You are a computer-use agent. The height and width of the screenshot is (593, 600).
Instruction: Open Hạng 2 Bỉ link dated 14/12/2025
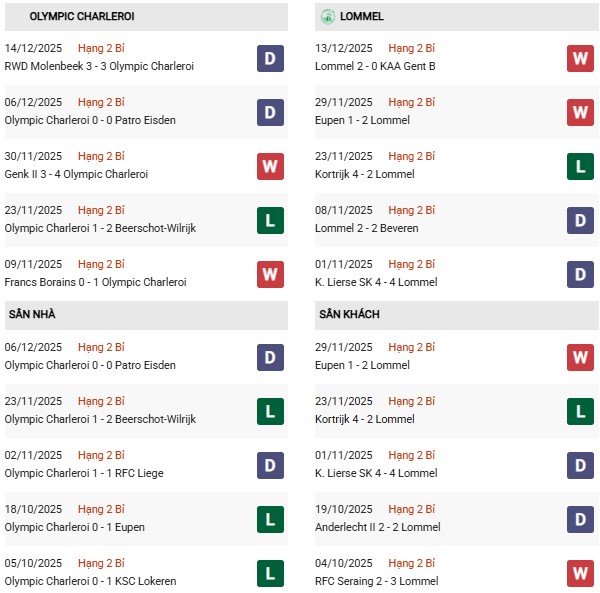[x=101, y=48]
